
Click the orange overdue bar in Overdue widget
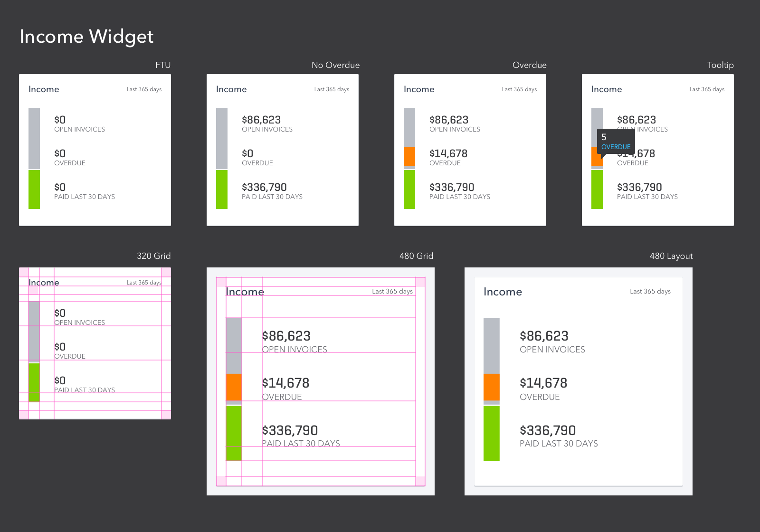click(x=409, y=157)
